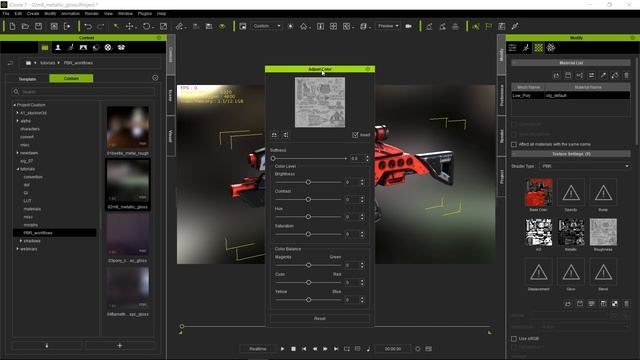
Task: Expand the alpha folder in tree
Action: [18, 121]
